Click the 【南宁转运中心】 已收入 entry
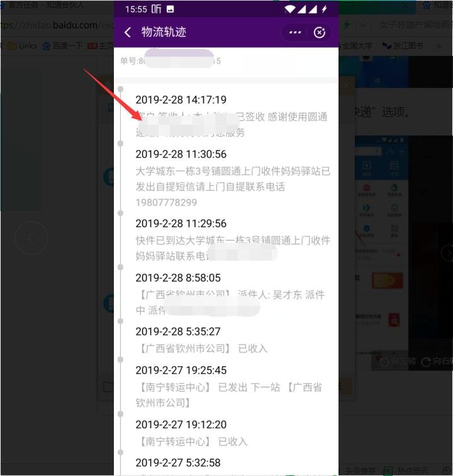The image size is (453, 476). coord(193,442)
